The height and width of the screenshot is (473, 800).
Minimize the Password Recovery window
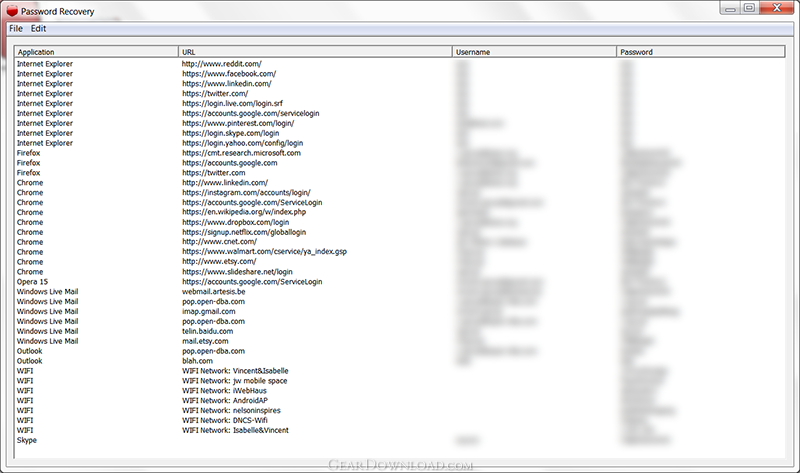point(730,8)
